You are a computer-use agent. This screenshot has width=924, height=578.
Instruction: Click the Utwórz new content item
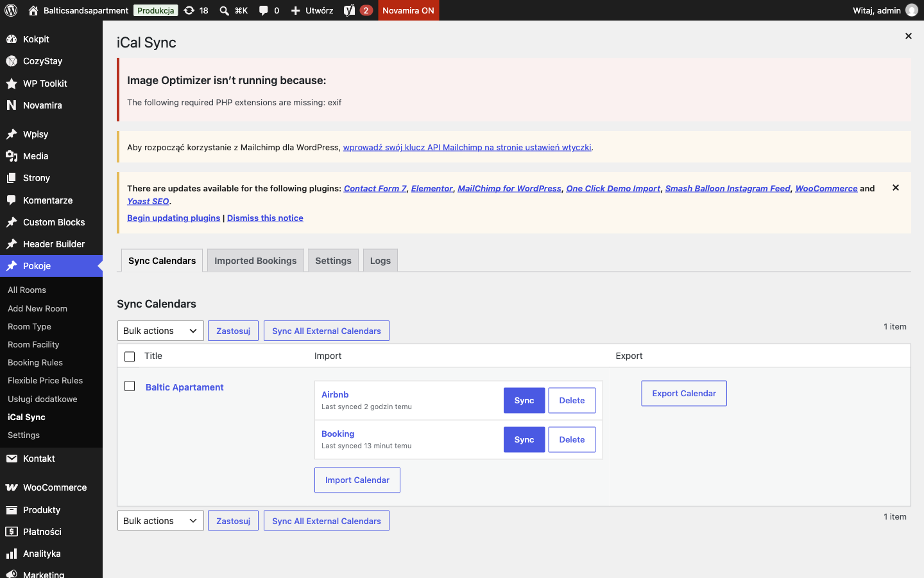pos(312,10)
